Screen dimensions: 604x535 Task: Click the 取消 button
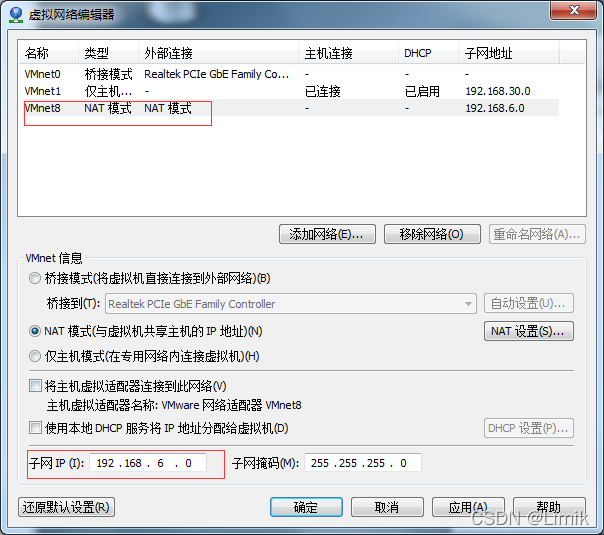387,507
